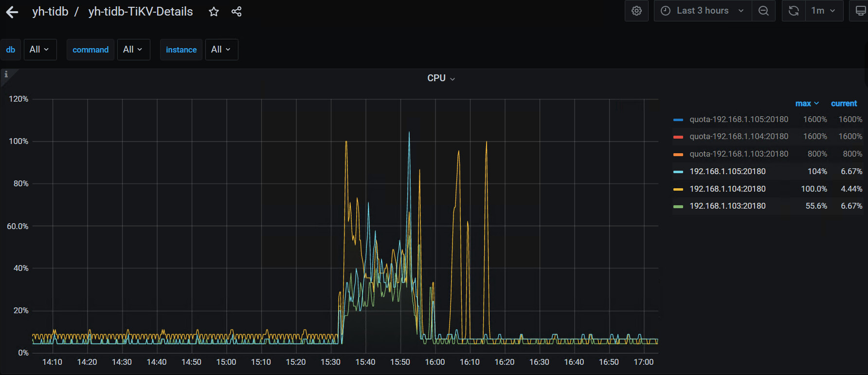This screenshot has width=868, height=375.
Task: Show panel info via corner i icon
Action: [6, 74]
